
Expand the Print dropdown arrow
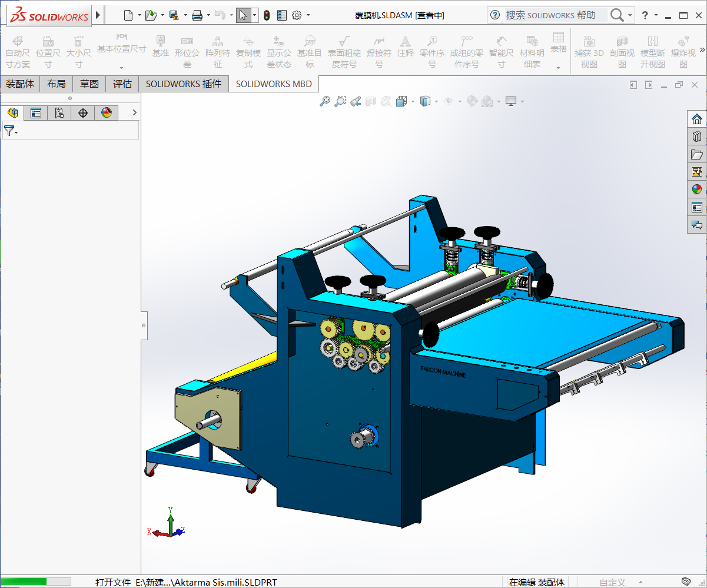[208, 15]
